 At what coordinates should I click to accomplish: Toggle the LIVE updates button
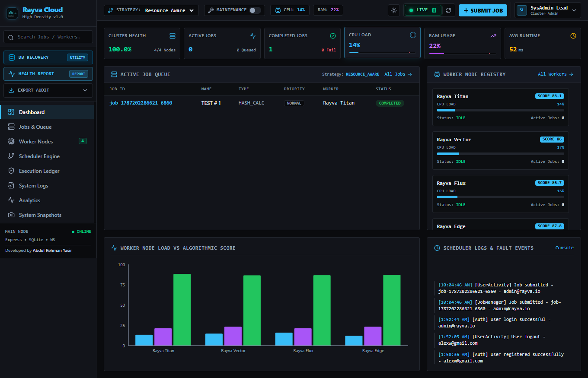423,10
